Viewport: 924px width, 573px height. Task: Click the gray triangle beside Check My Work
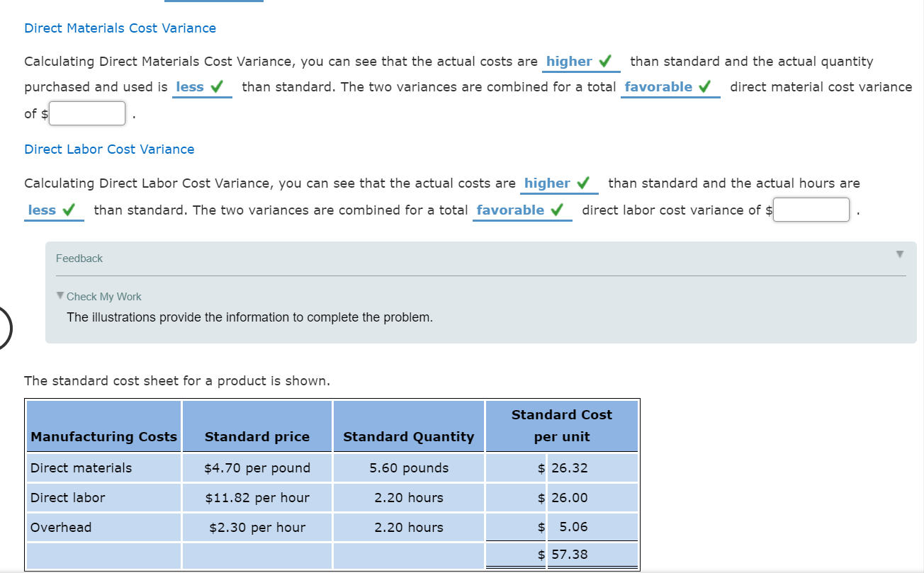[x=60, y=296]
